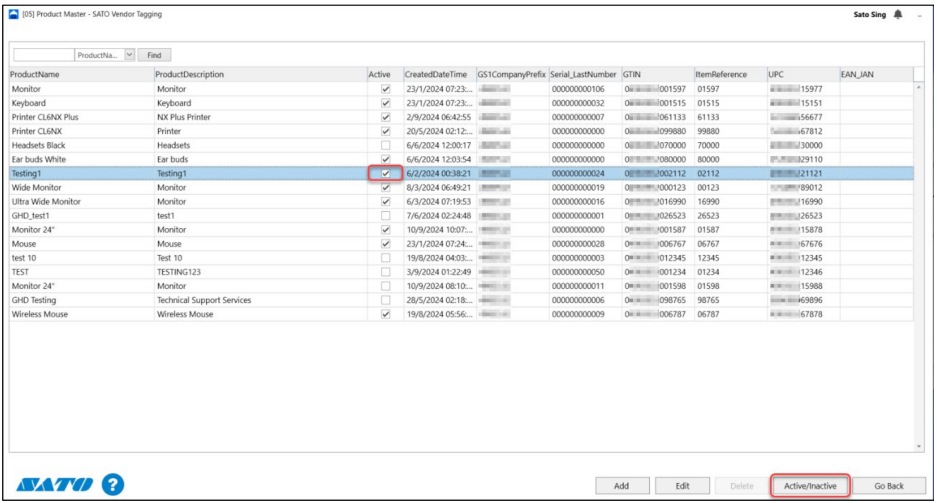This screenshot has width=937, height=503.
Task: Sort by the ProductName column header
Action: 80,74
